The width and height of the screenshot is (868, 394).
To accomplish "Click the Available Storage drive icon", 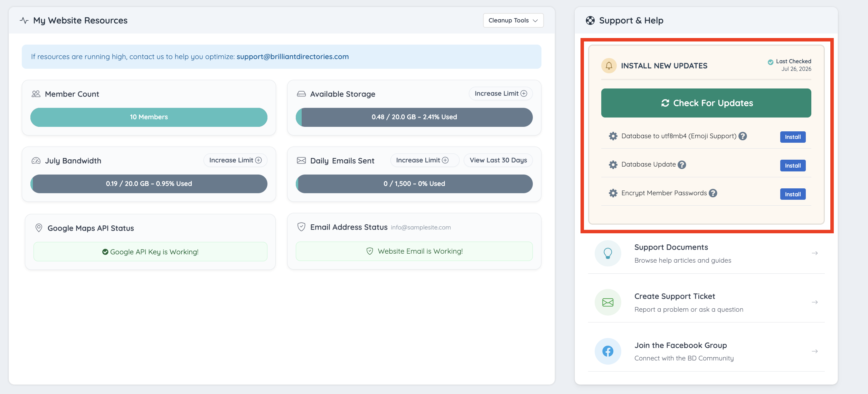I will click(301, 94).
